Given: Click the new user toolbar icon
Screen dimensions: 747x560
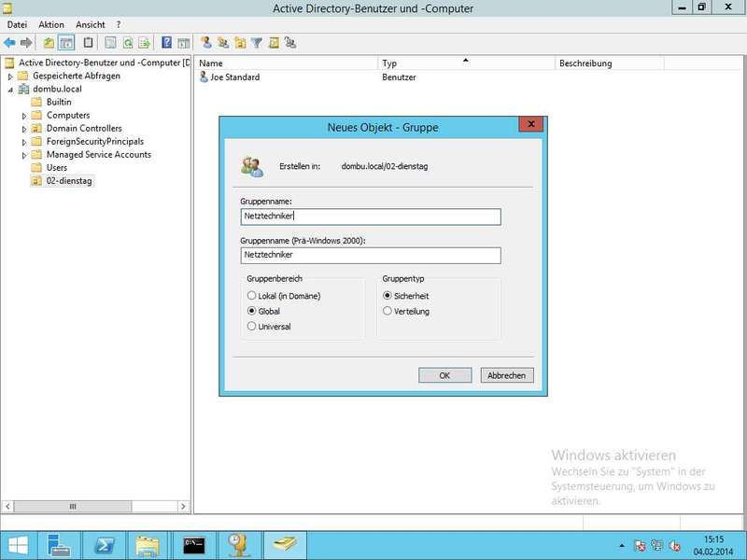Looking at the screenshot, I should (207, 43).
